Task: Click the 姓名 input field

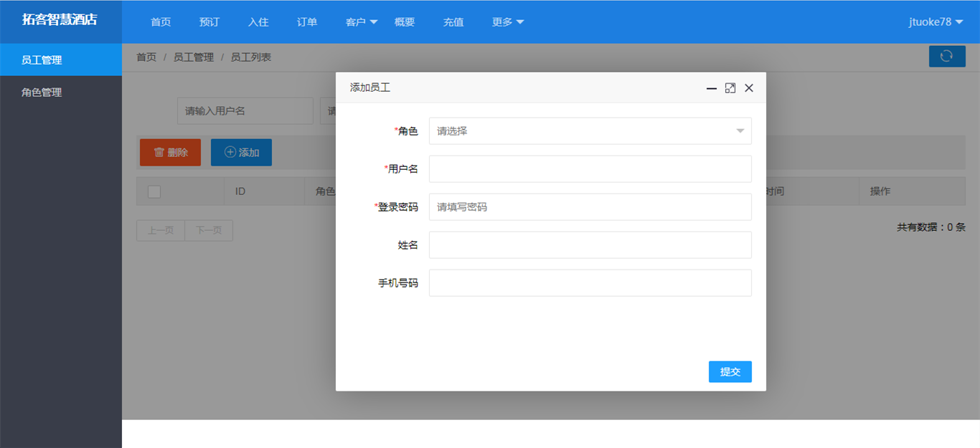Action: tap(590, 245)
